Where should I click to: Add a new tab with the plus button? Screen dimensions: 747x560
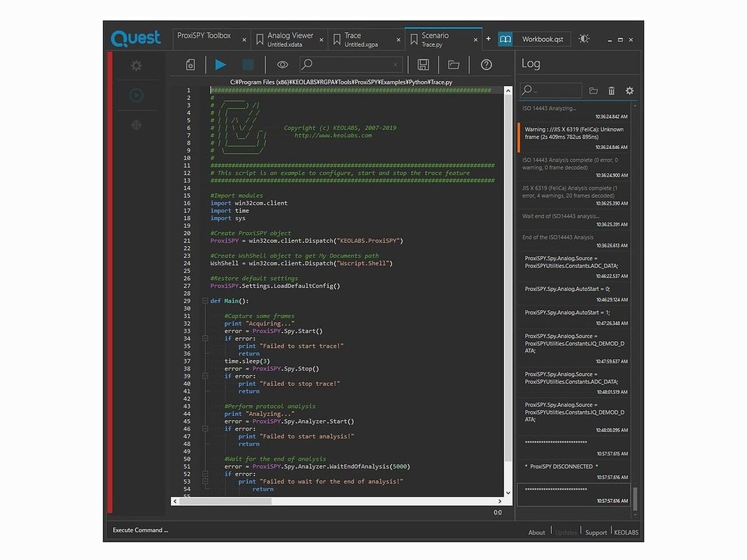(488, 39)
